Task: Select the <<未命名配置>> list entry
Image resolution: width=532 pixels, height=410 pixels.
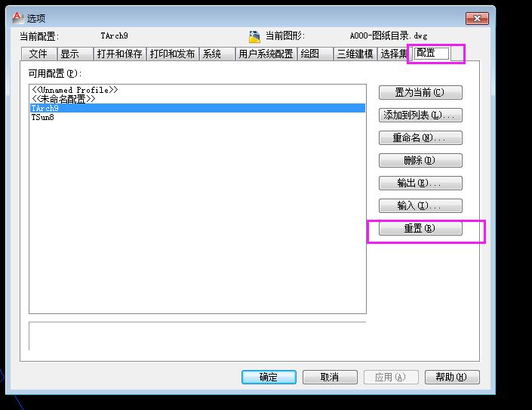Action: pos(198,99)
